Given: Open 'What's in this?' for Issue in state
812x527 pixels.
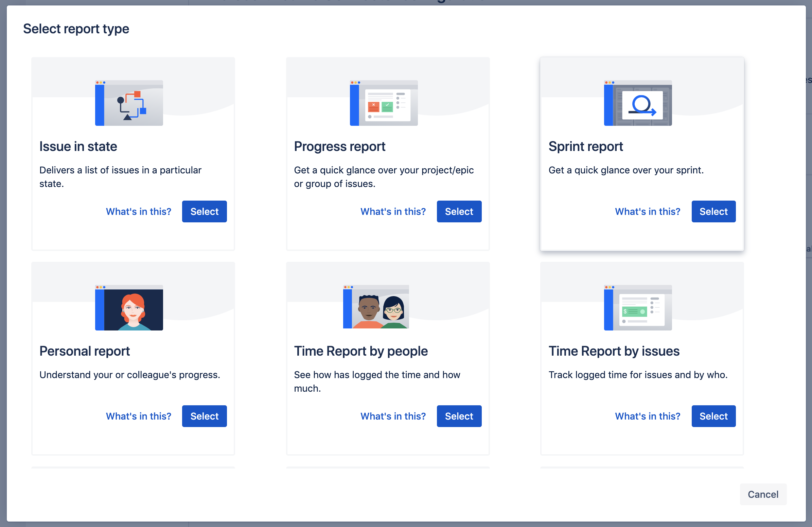Looking at the screenshot, I should pyautogui.click(x=138, y=211).
